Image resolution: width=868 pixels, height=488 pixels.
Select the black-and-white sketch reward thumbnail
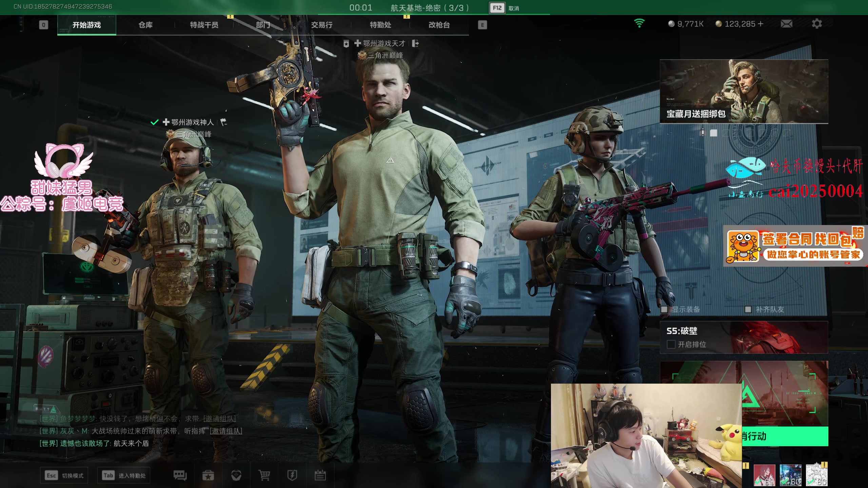(817, 475)
